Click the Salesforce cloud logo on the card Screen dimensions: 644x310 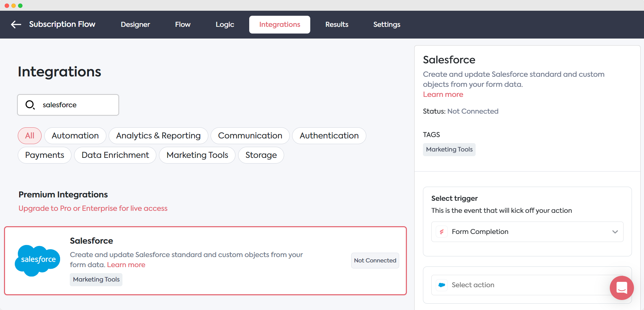[x=37, y=260]
